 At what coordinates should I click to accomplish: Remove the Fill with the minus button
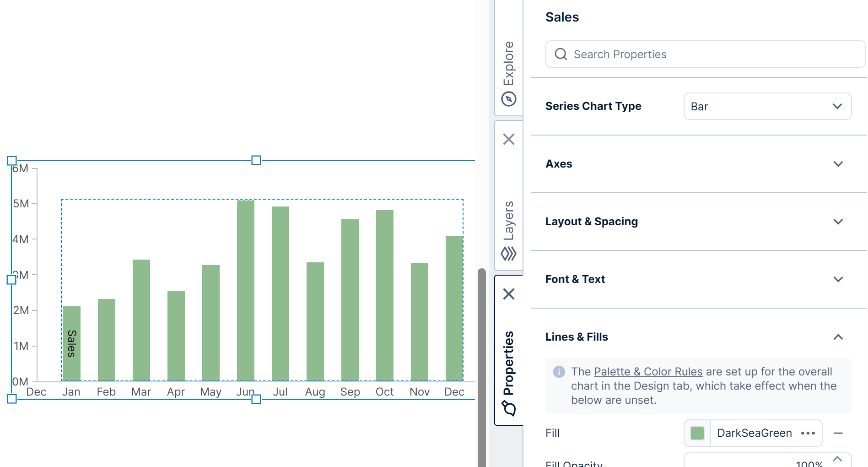click(839, 433)
